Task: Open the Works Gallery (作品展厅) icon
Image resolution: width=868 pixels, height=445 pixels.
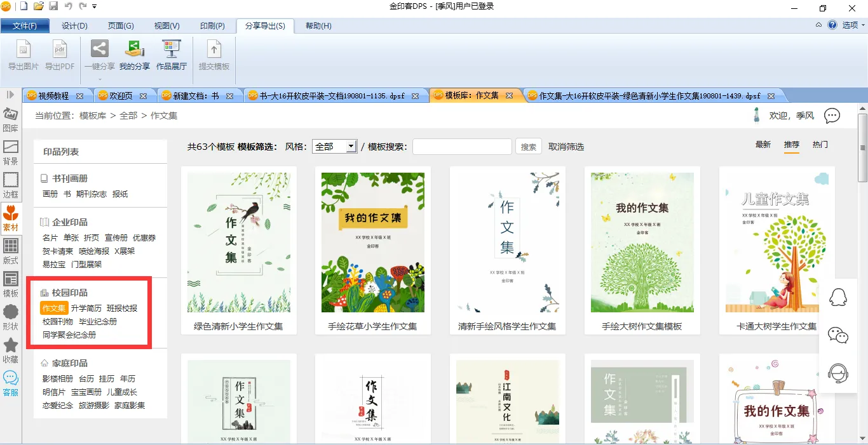Action: coord(172,50)
